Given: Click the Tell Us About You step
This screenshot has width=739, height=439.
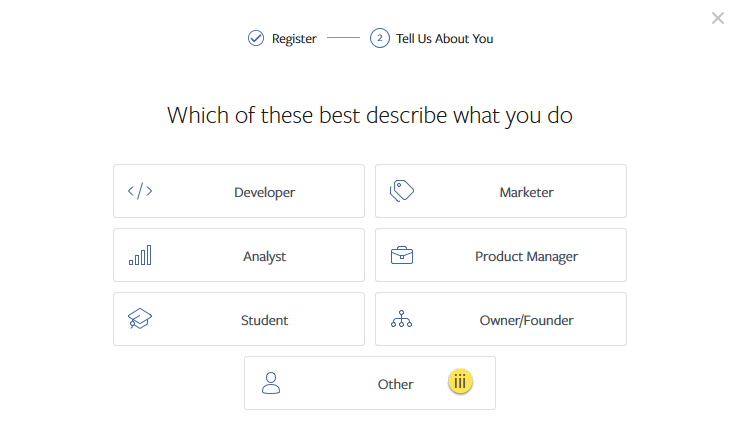Looking at the screenshot, I should [444, 39].
